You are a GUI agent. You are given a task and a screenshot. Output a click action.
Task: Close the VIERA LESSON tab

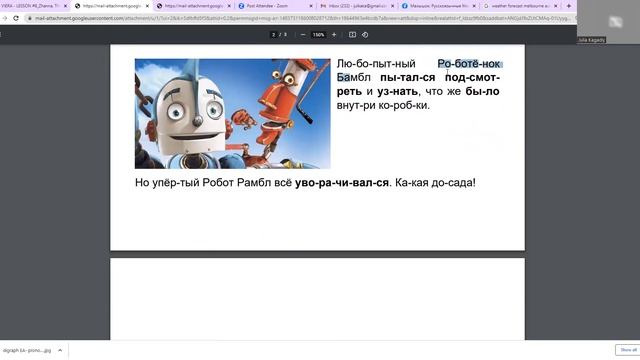click(x=65, y=6)
